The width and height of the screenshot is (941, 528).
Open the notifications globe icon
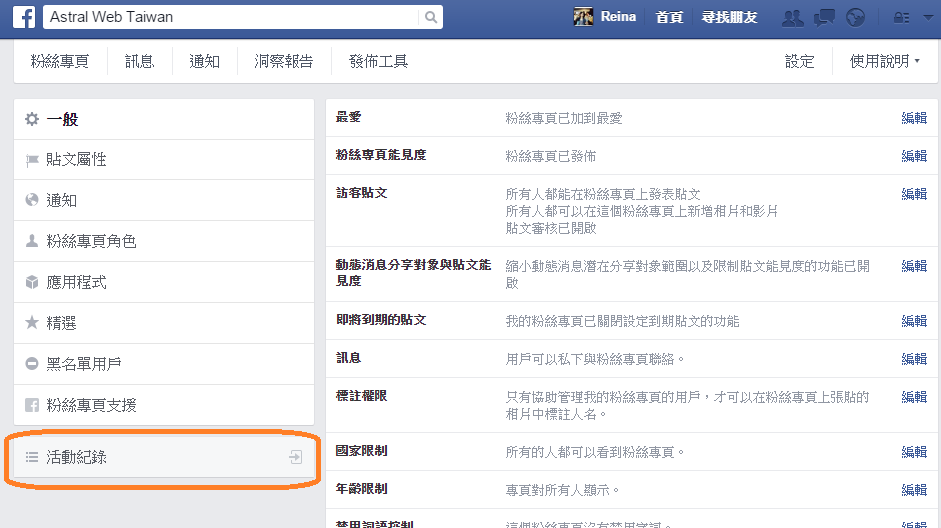(x=855, y=17)
